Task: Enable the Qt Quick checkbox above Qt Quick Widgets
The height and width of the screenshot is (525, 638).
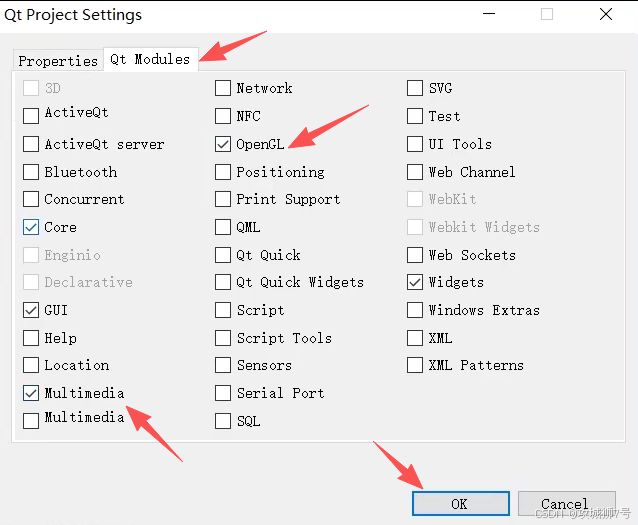Action: pos(223,255)
